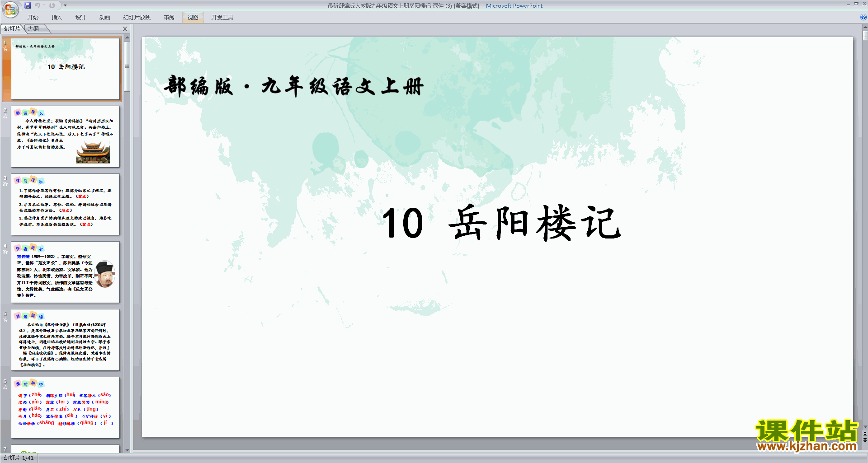Click the animation star icon beside slide 5

click(5, 320)
